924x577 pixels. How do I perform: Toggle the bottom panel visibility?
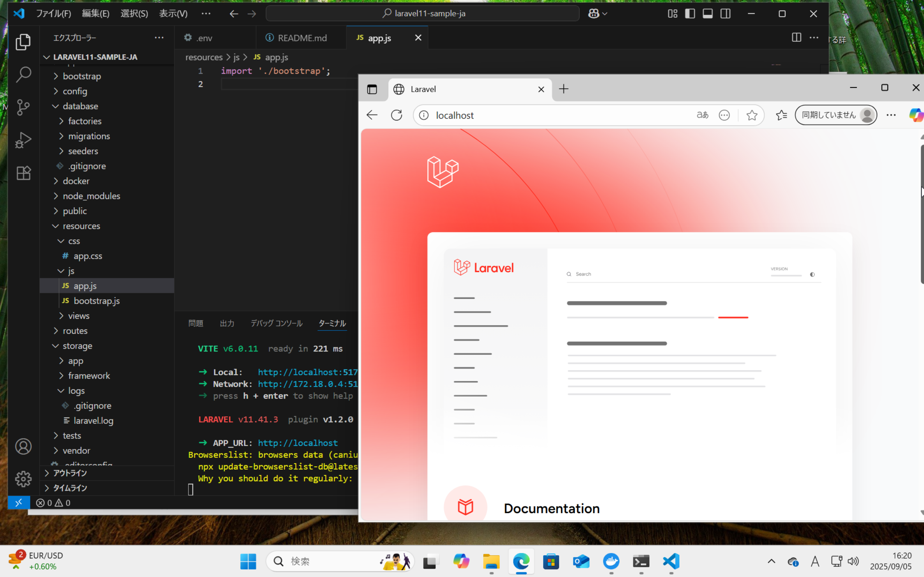click(708, 14)
